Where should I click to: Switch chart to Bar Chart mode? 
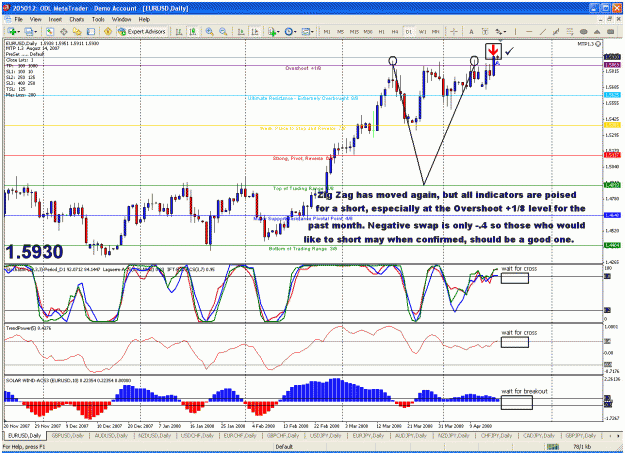(179, 32)
